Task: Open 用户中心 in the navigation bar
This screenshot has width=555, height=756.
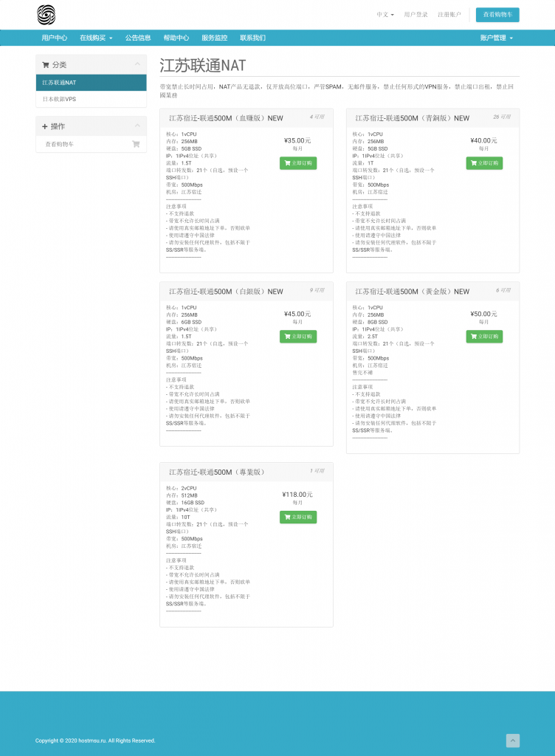Action: click(x=54, y=38)
